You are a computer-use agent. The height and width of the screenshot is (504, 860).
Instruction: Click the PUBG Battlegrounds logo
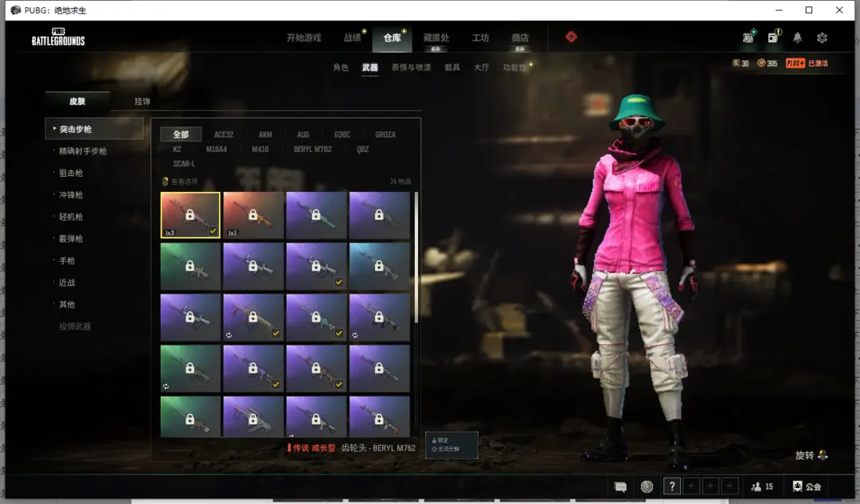58,37
